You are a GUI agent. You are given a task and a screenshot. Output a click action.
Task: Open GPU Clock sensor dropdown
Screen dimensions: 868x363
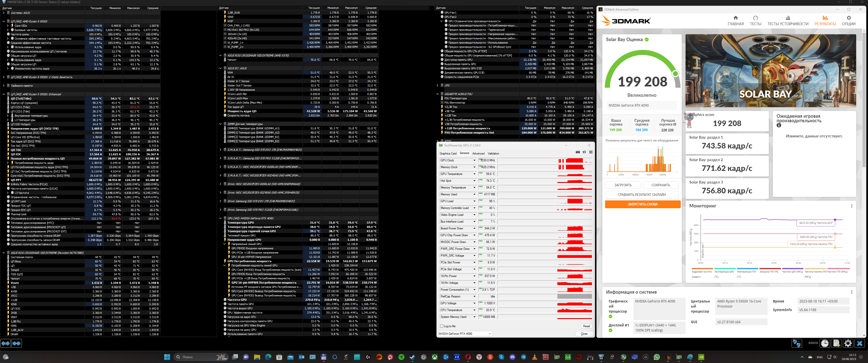tap(474, 160)
